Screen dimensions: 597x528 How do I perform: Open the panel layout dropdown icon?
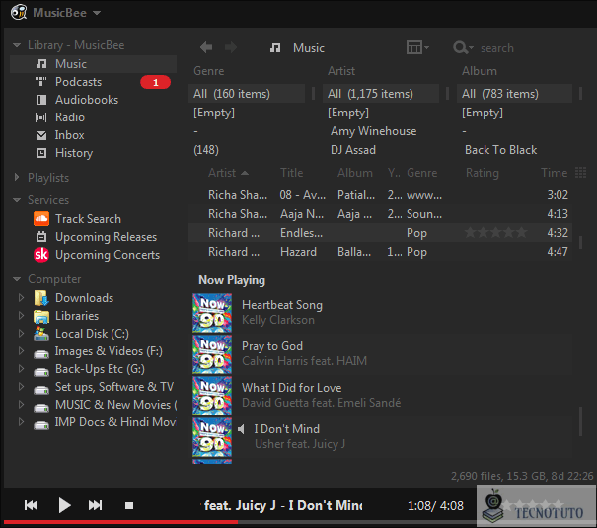[418, 47]
